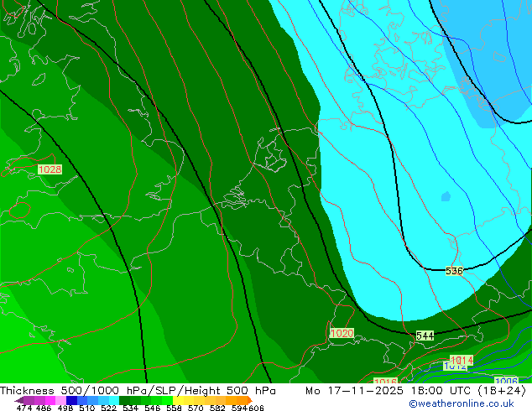Click legend value 582
532x411 pixels.
(x=217, y=408)
